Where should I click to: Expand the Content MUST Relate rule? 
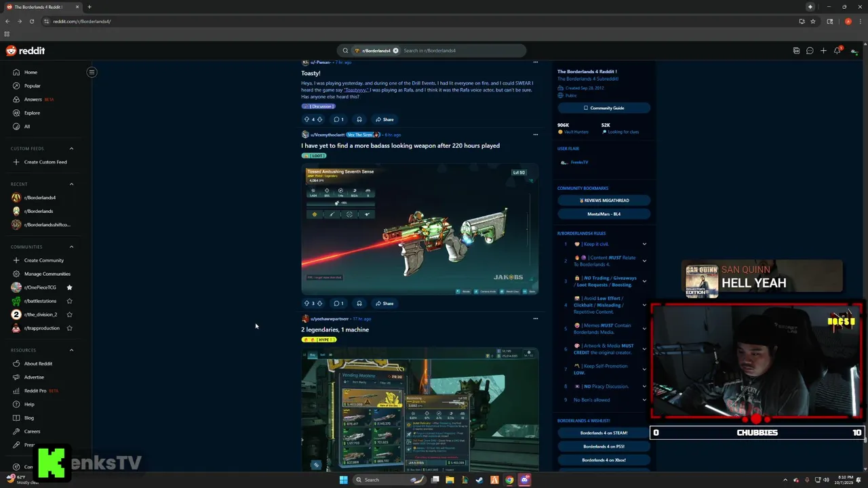(x=644, y=261)
